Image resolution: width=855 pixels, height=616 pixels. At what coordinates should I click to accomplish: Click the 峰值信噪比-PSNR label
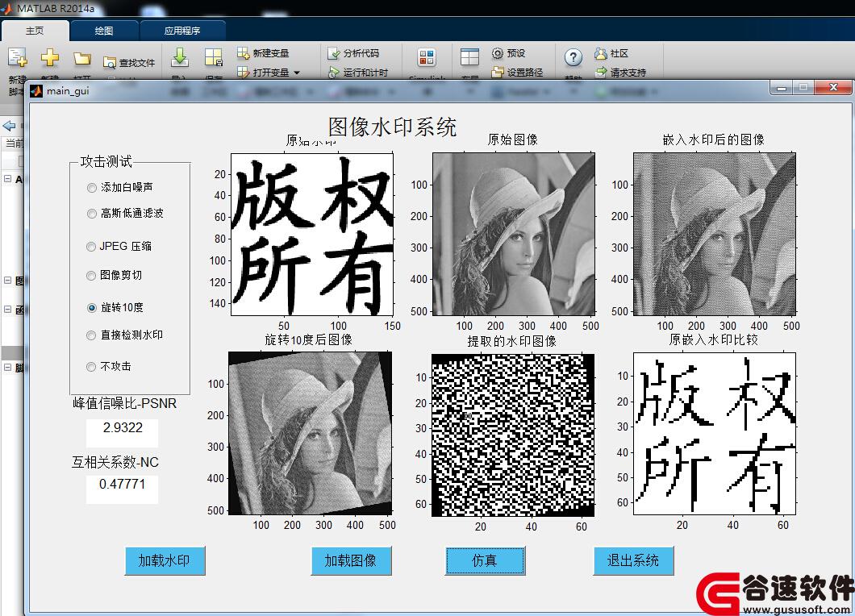pyautogui.click(x=125, y=403)
